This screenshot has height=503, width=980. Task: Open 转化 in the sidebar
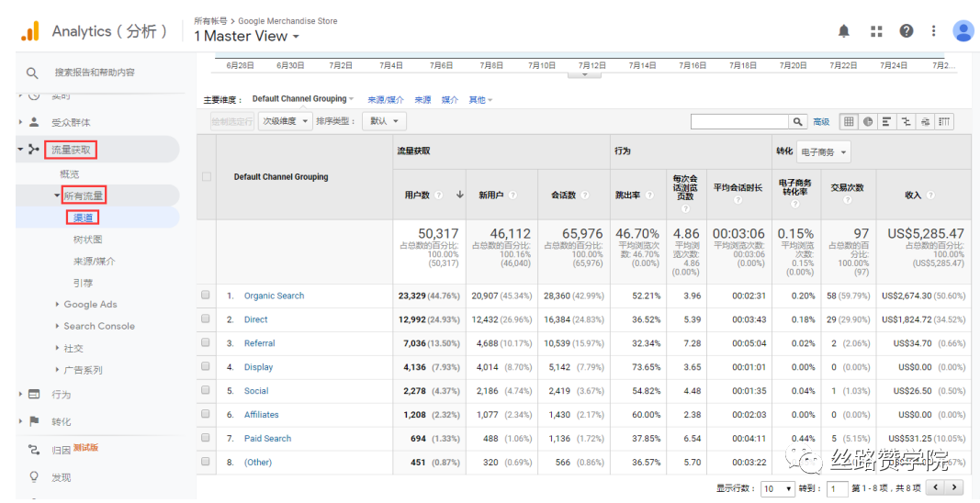pyautogui.click(x=61, y=422)
